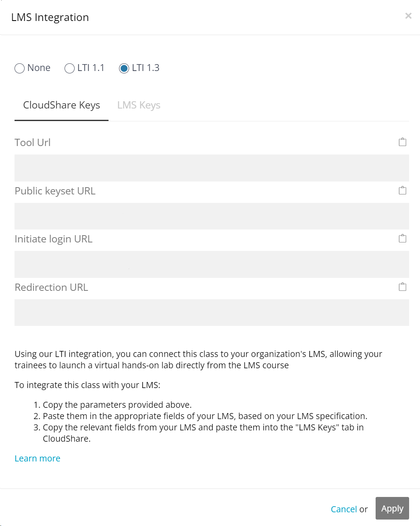Click the Redirection URL label text
This screenshot has height=526, width=420.
(51, 287)
